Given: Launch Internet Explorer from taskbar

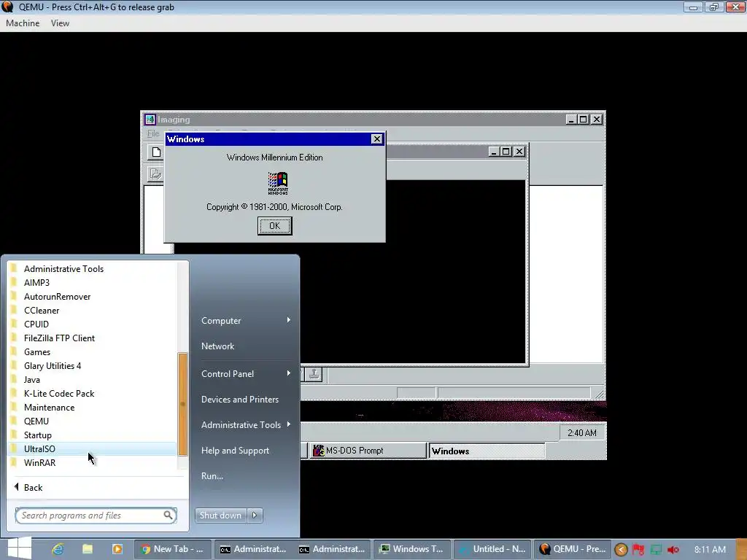Looking at the screenshot, I should coord(58,549).
